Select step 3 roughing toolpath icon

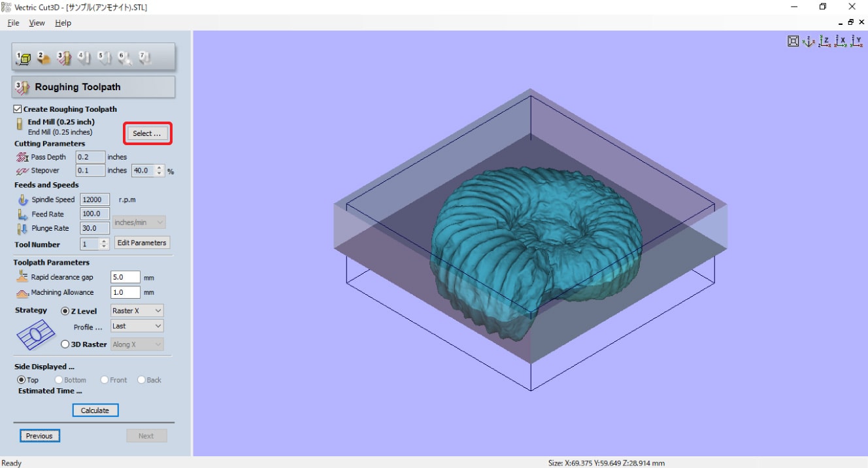[64, 58]
